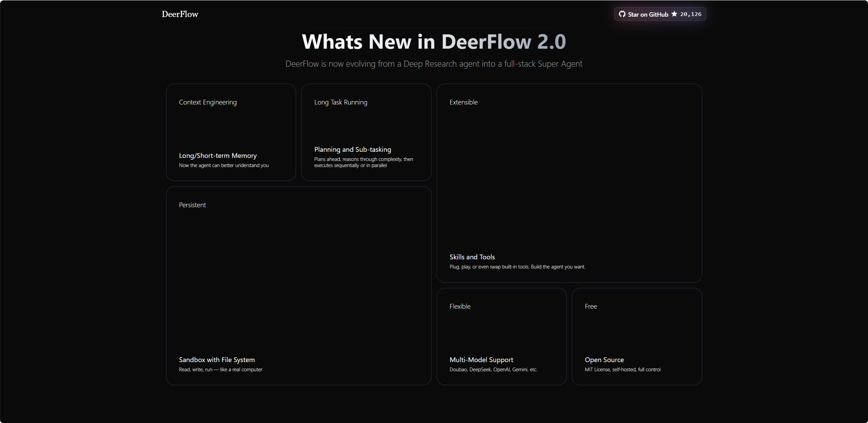Screen dimensions: 868x423
Task: Click 'Read, write, run' description
Action: (221, 370)
